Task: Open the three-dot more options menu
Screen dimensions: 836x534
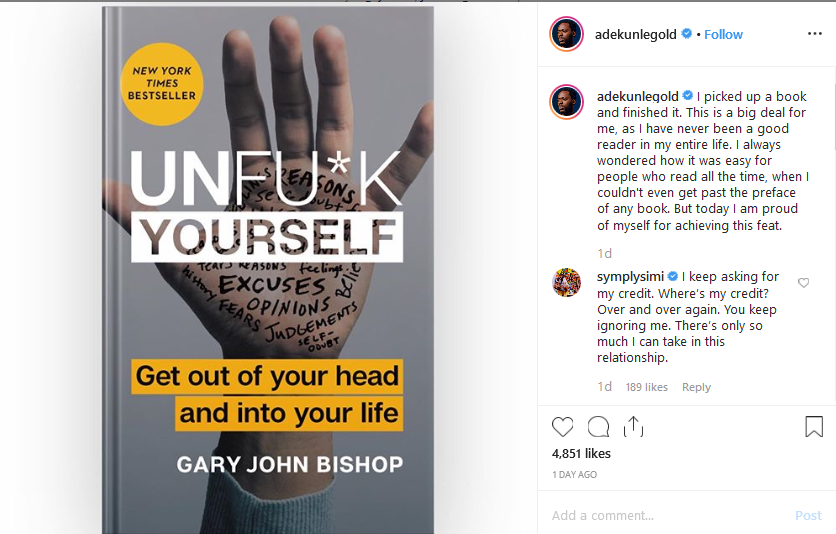Action: 815,34
